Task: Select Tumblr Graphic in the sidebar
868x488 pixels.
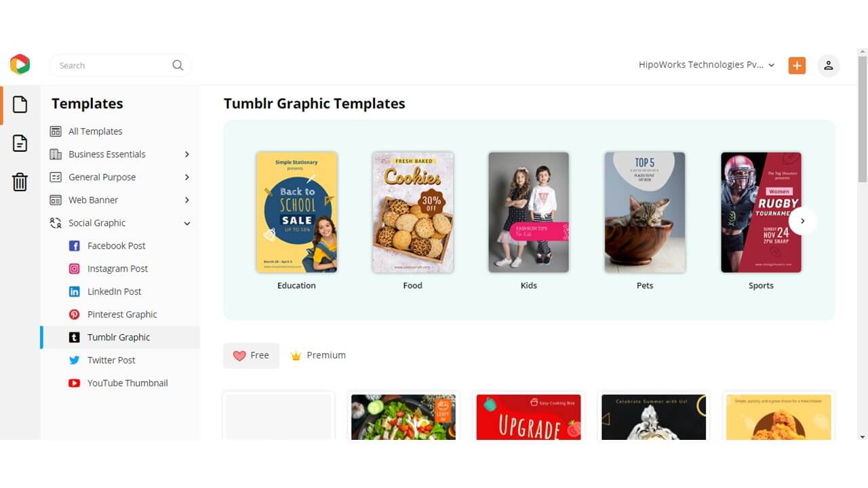Action: (119, 337)
